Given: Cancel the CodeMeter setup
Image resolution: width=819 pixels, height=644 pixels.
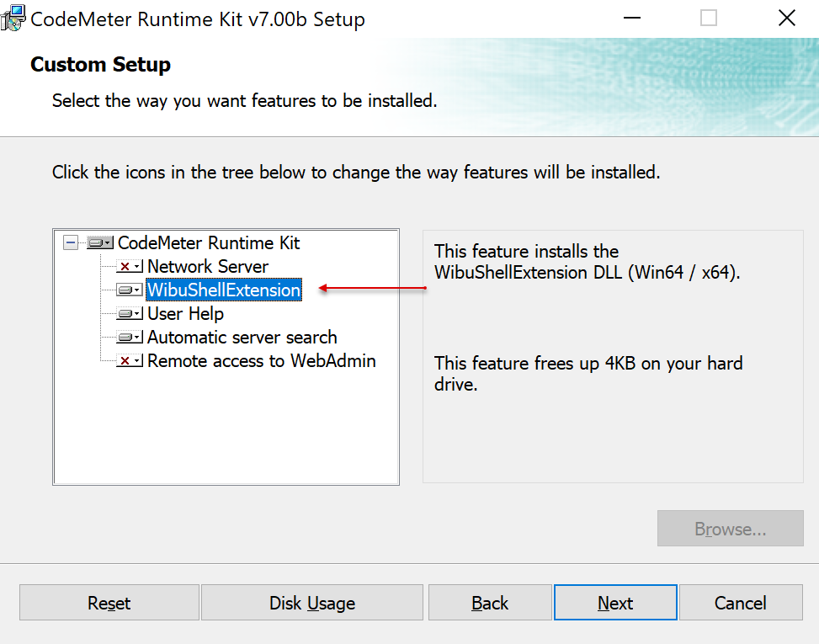Looking at the screenshot, I should tap(740, 603).
